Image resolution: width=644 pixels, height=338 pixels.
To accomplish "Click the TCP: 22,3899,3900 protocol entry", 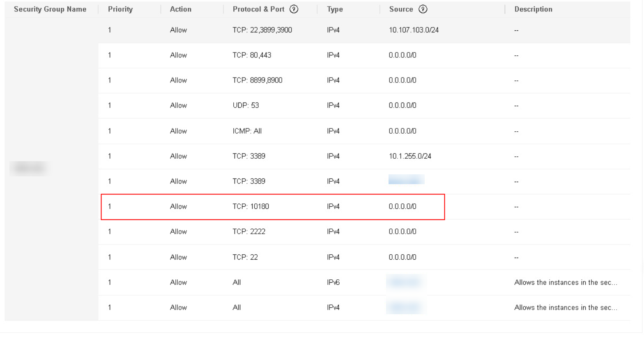I will [262, 30].
